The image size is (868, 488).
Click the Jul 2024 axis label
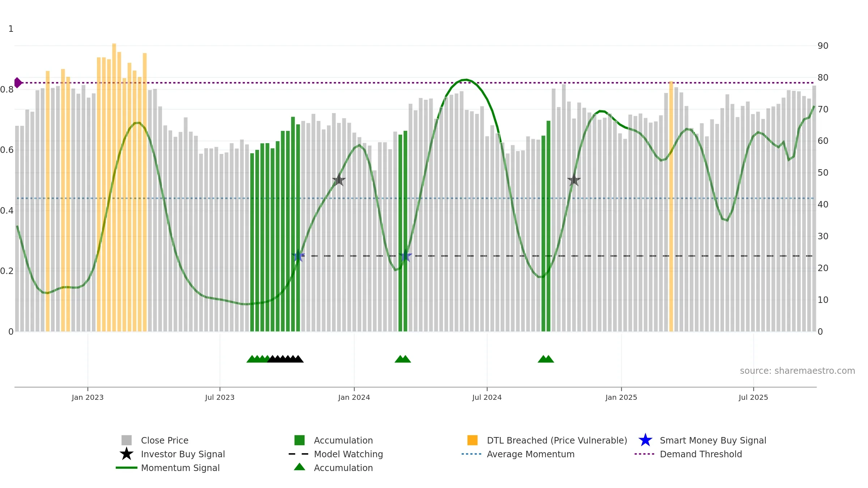click(487, 398)
